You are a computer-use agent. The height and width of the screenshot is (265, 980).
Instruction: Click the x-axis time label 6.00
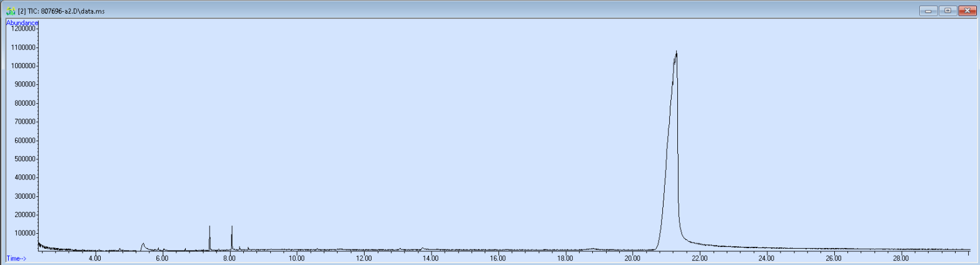tap(162, 258)
